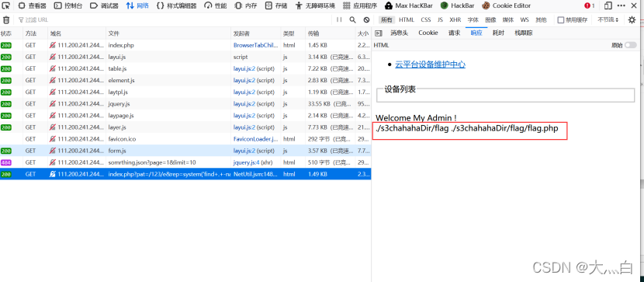Open the 控制台 console panel
Screen dimensions: 644x282
(x=68, y=5)
